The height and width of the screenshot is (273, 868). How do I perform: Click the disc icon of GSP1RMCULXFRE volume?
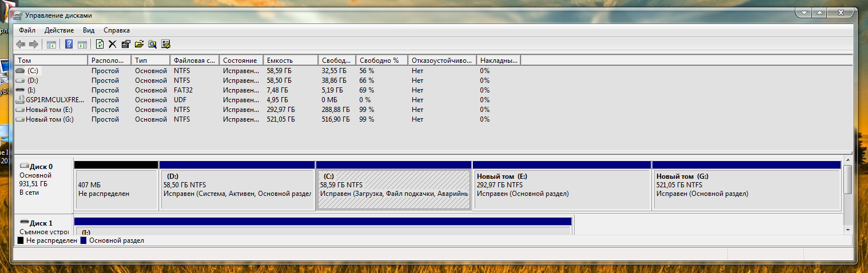click(21, 100)
